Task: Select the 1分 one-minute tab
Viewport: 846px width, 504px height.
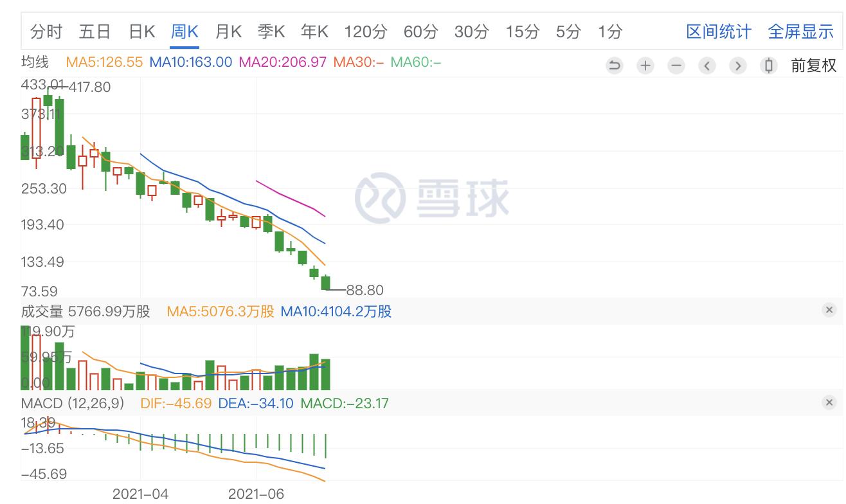Action: [610, 32]
